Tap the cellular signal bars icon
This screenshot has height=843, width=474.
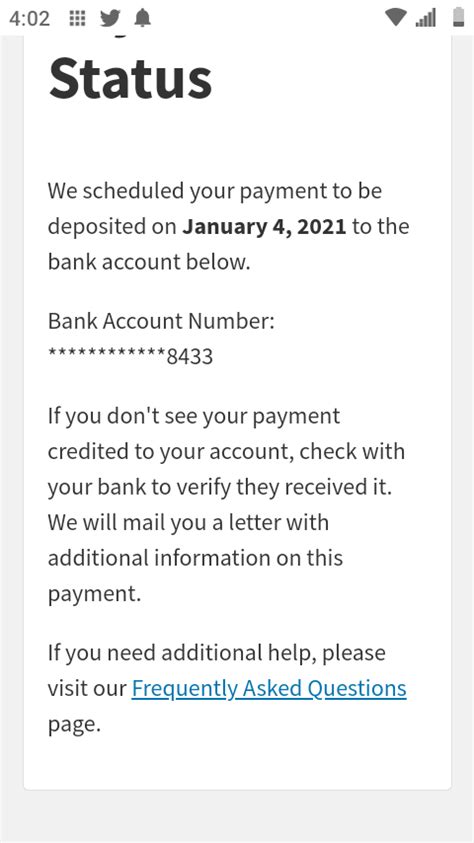click(426, 18)
